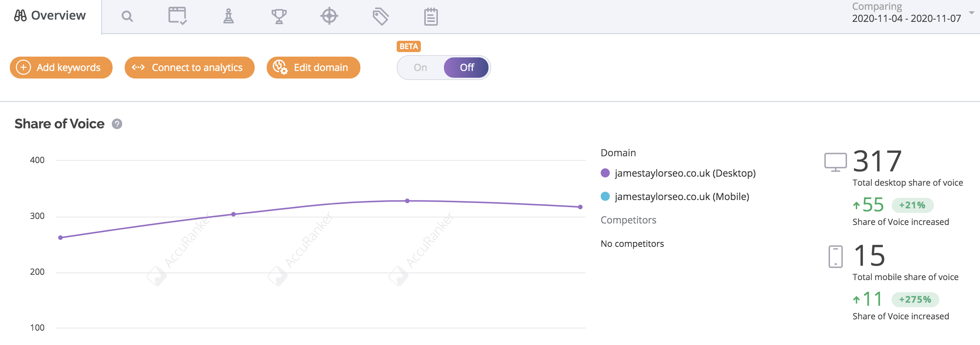Click the last data point on chart line
This screenshot has height=345, width=980.
[x=580, y=208]
